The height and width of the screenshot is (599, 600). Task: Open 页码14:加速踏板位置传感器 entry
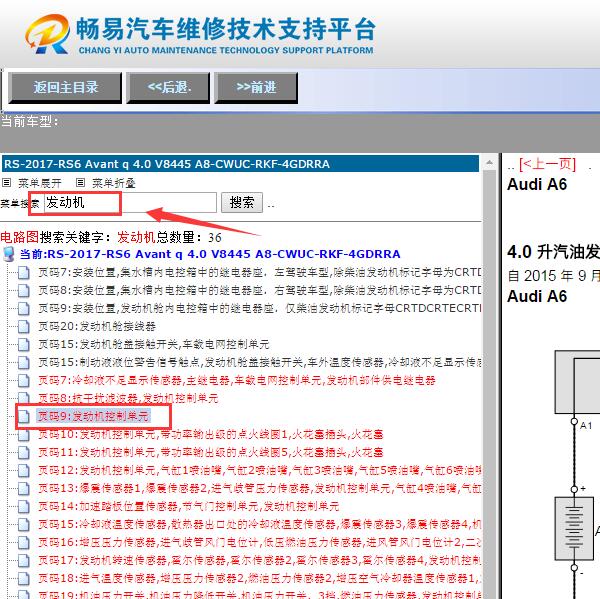(x=189, y=506)
